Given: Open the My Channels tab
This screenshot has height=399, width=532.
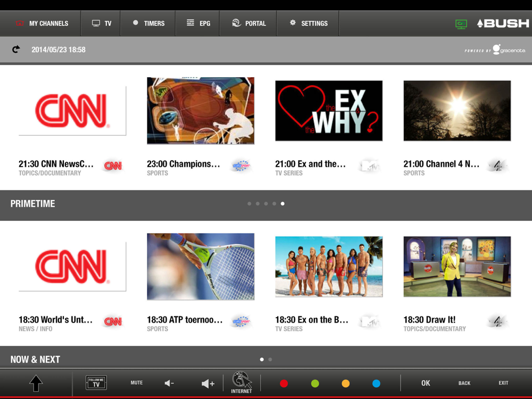Looking at the screenshot, I should [41, 23].
